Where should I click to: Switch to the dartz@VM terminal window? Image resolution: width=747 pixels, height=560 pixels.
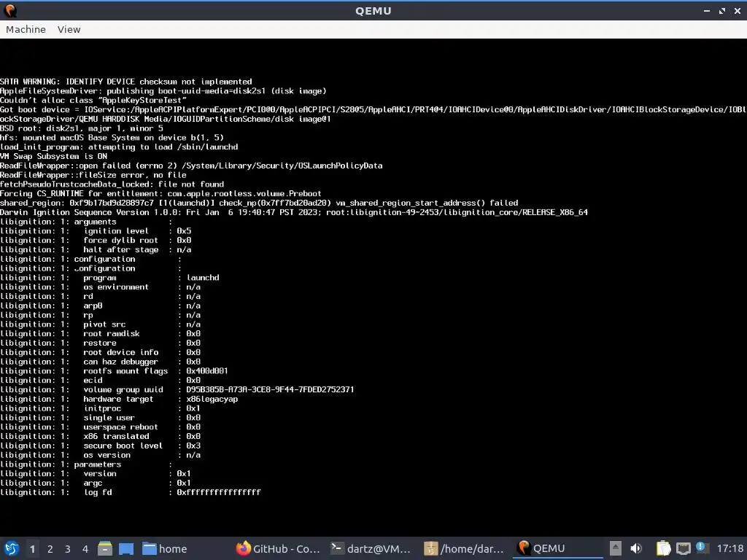[x=371, y=548]
